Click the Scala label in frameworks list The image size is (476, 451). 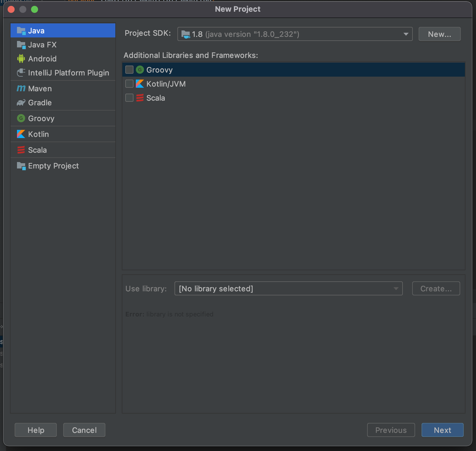click(156, 98)
